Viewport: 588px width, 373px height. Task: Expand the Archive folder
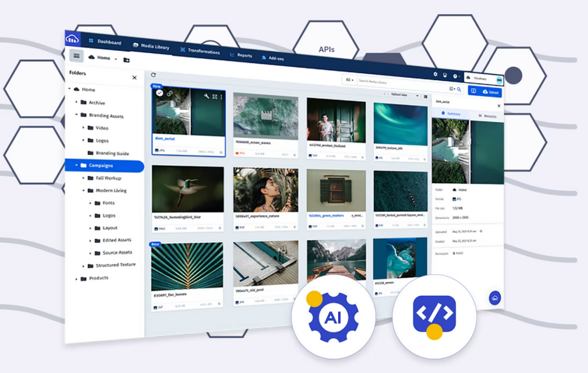coord(76,102)
